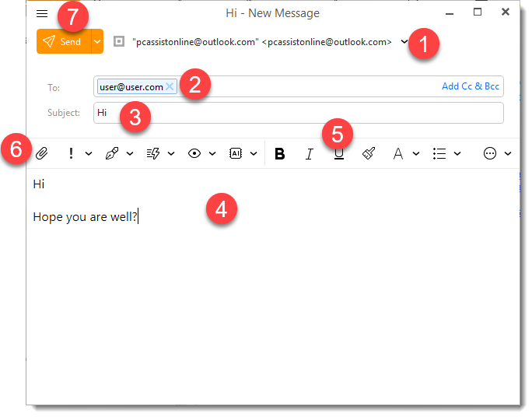Open more formatting options ellipsis icon
Image resolution: width=532 pixels, height=417 pixels.
[x=489, y=153]
